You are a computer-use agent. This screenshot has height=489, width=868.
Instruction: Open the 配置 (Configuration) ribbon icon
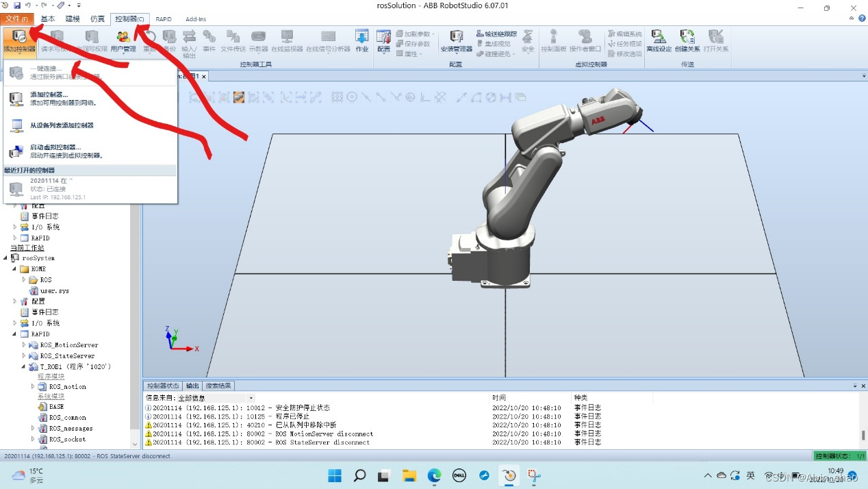[383, 41]
